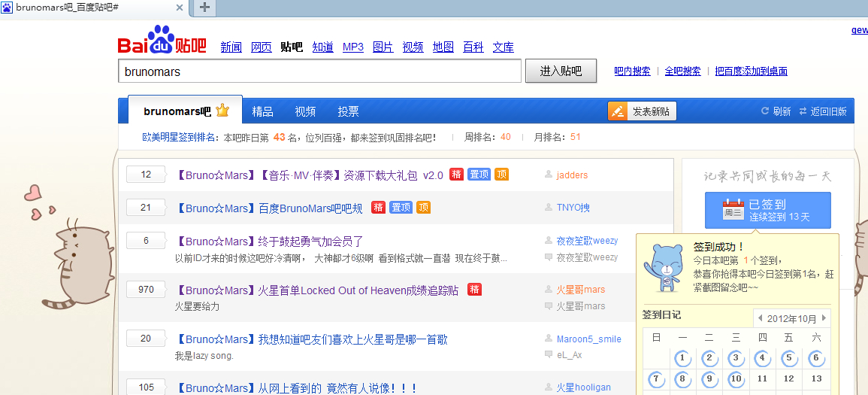The height and width of the screenshot is (395, 868).
Task: Open the 2012年10月 month selector
Action: click(x=792, y=318)
